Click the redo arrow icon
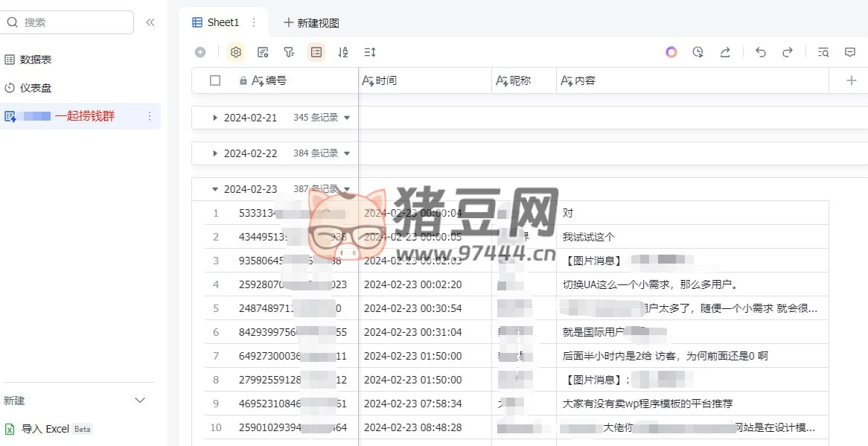The image size is (868, 446). (787, 52)
